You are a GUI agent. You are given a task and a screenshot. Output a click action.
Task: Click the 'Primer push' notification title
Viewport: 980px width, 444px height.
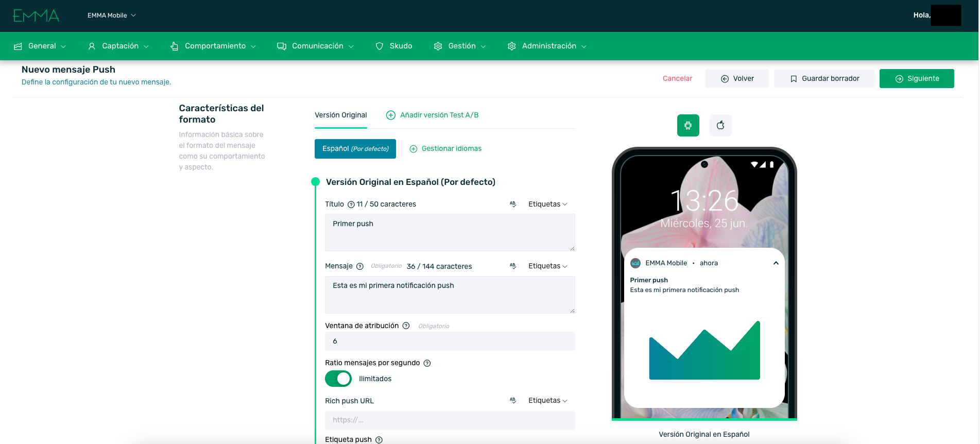[649, 280]
